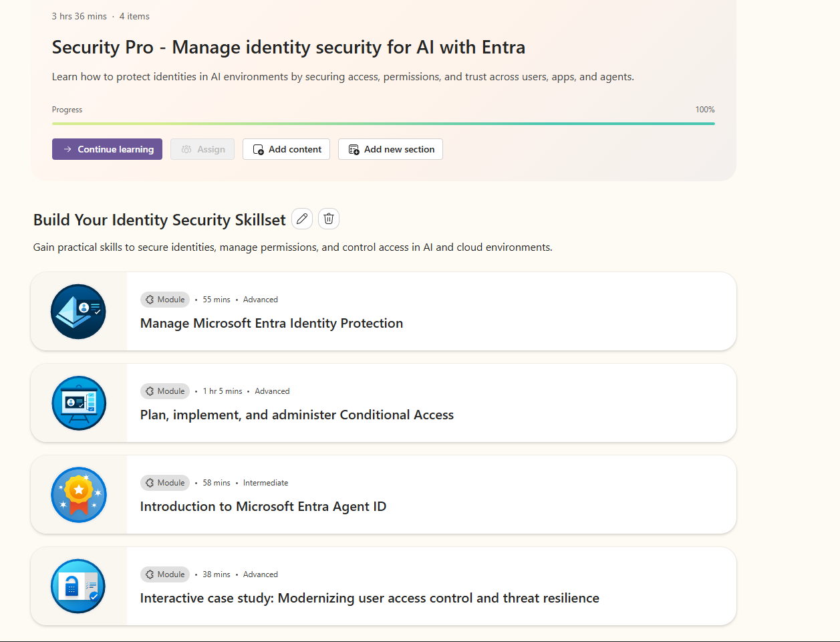Click the '4 items' count text
This screenshot has height=642, width=840.
point(134,16)
